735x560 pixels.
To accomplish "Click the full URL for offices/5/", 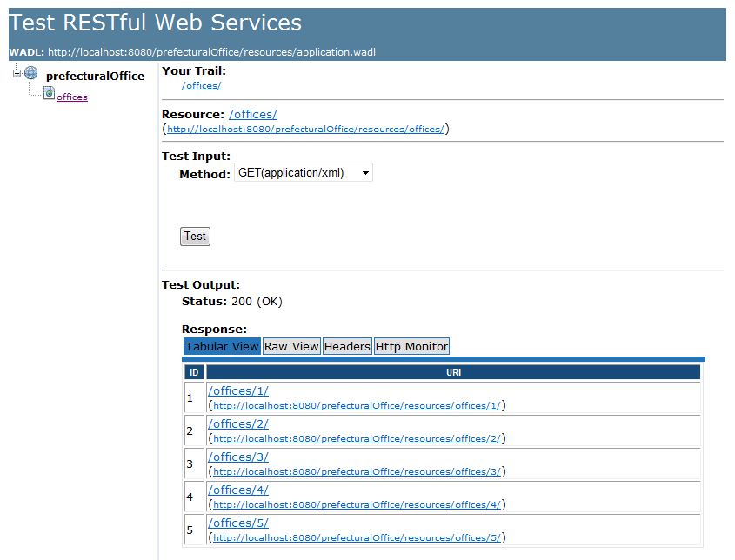I will coord(357,538).
